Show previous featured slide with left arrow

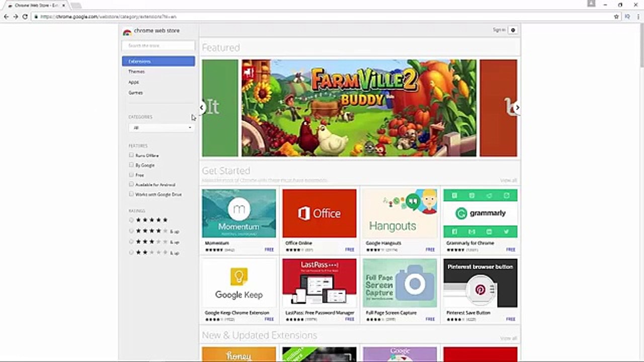[x=202, y=107]
